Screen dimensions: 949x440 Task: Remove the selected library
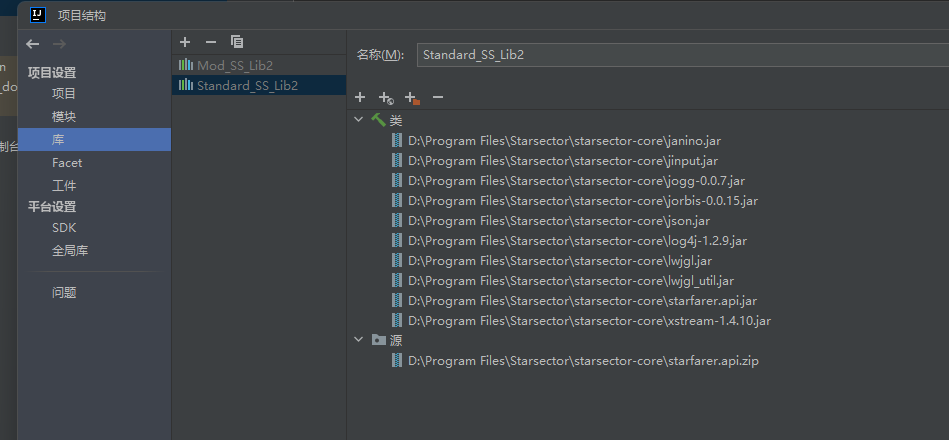(x=210, y=42)
